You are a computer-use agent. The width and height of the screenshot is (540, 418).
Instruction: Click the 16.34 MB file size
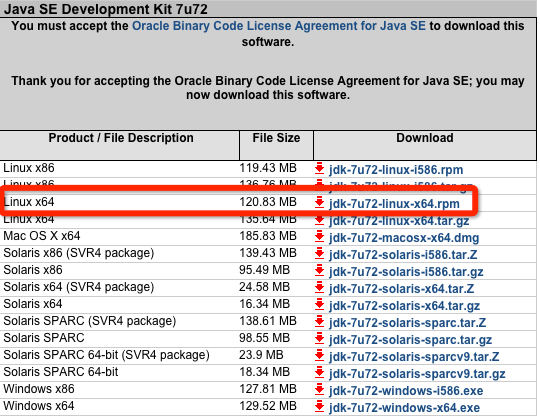coord(264,304)
